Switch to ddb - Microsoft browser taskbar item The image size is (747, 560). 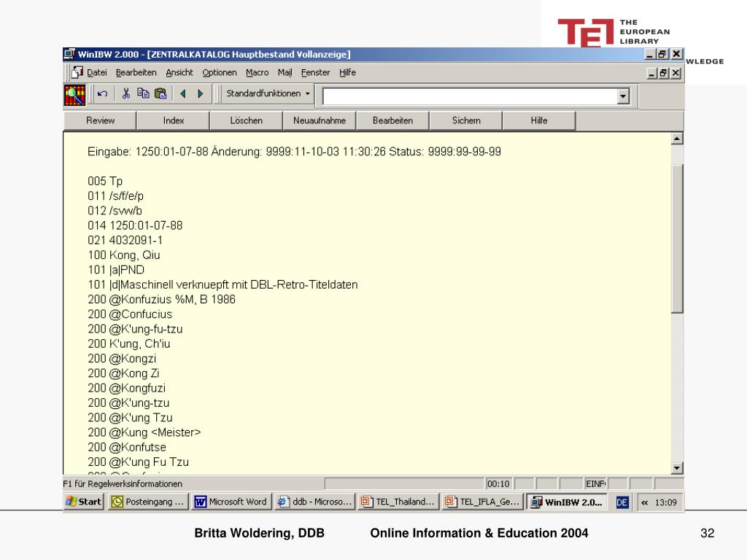tap(315, 502)
